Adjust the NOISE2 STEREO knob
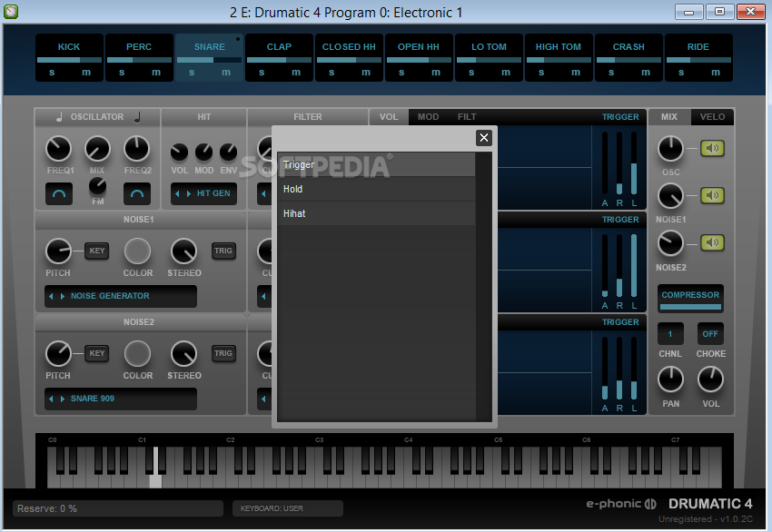 point(183,354)
